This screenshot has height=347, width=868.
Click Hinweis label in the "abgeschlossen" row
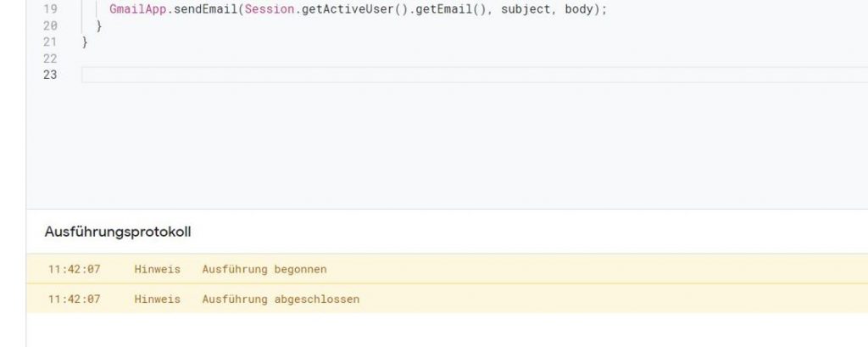[157, 299]
